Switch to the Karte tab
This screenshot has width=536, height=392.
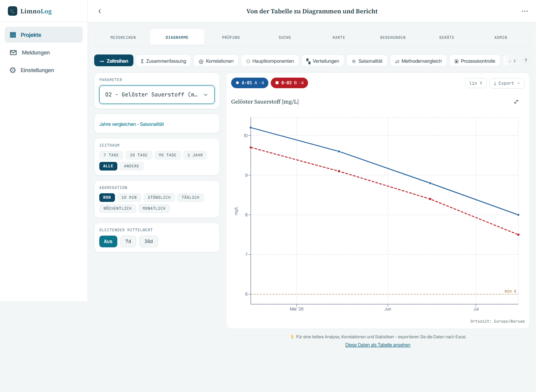click(339, 37)
